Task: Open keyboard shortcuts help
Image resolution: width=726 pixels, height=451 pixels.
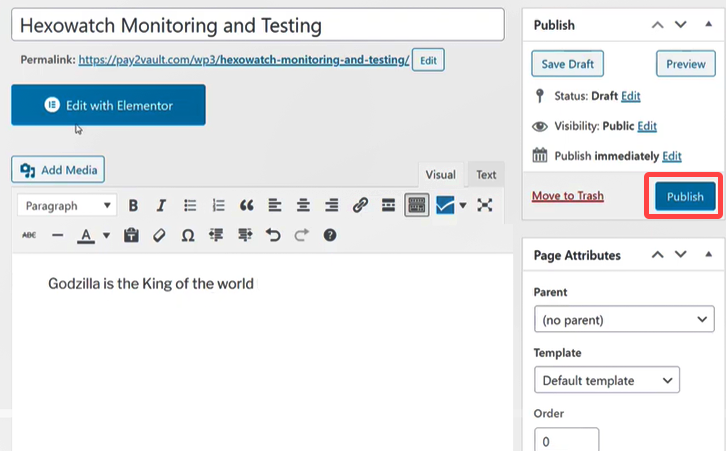Action: point(330,235)
